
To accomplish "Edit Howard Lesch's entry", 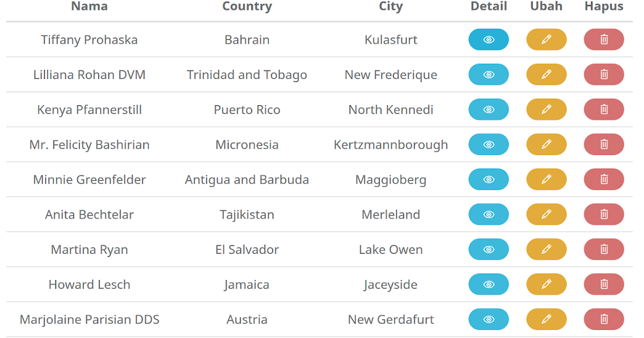I will [546, 284].
